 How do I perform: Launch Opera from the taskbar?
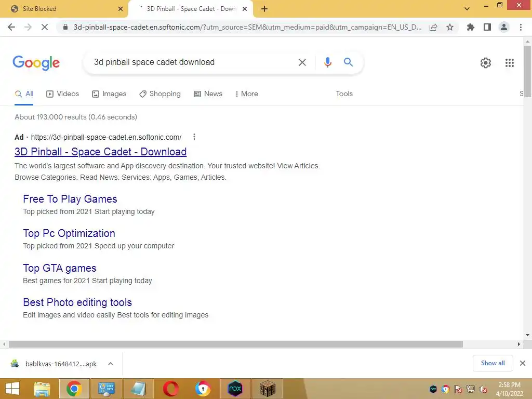point(171,389)
